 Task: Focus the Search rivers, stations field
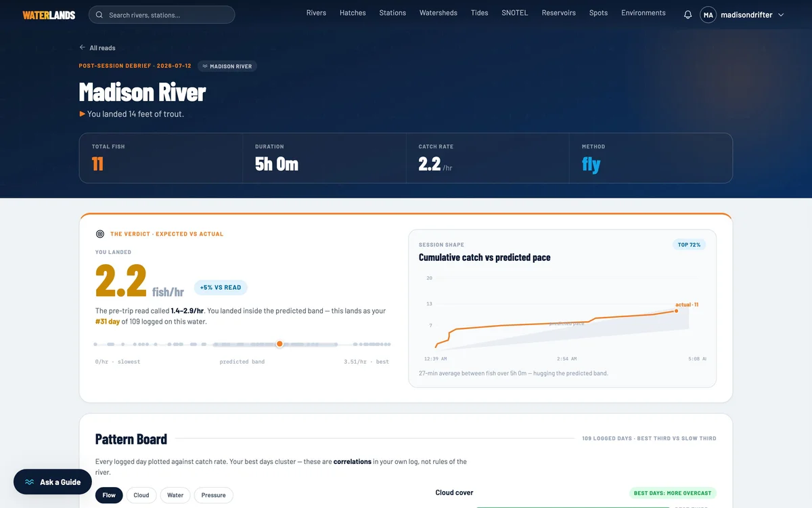162,15
